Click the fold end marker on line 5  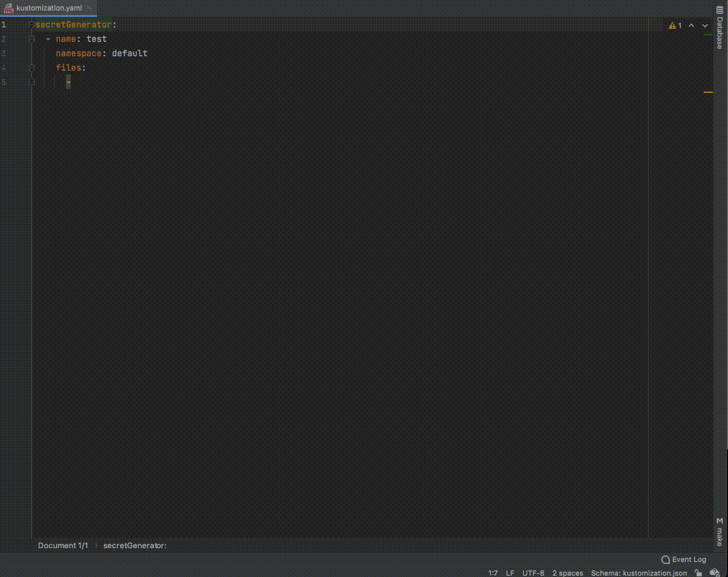click(x=31, y=82)
